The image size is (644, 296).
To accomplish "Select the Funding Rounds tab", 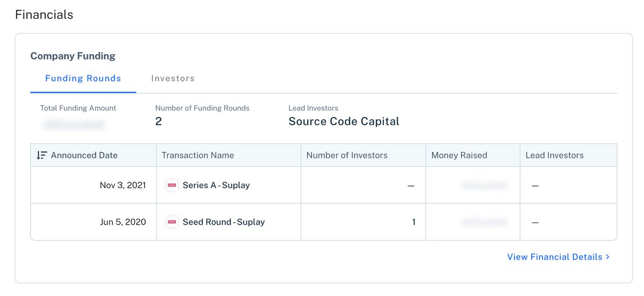I will click(83, 78).
